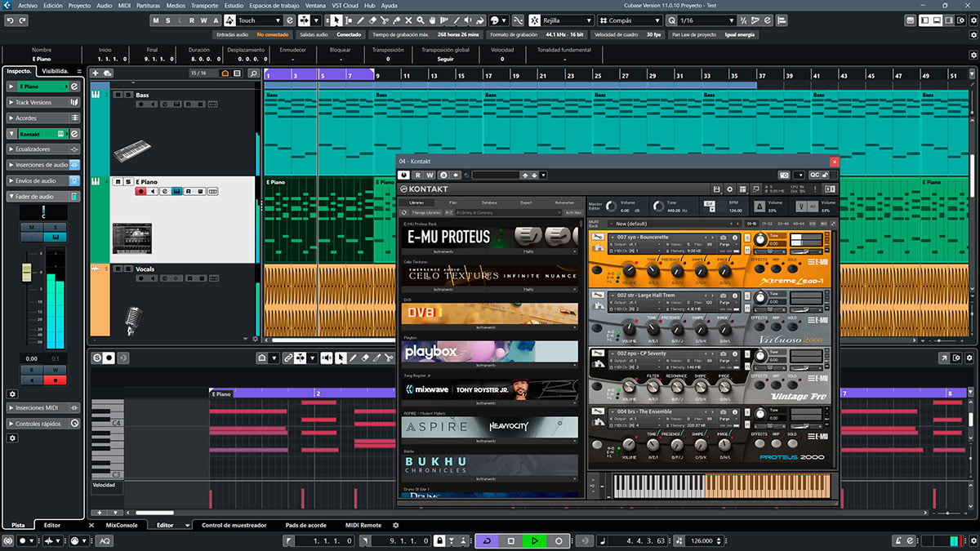Click the transport Stop button
Viewport: 980px width, 551px height.
(x=511, y=540)
